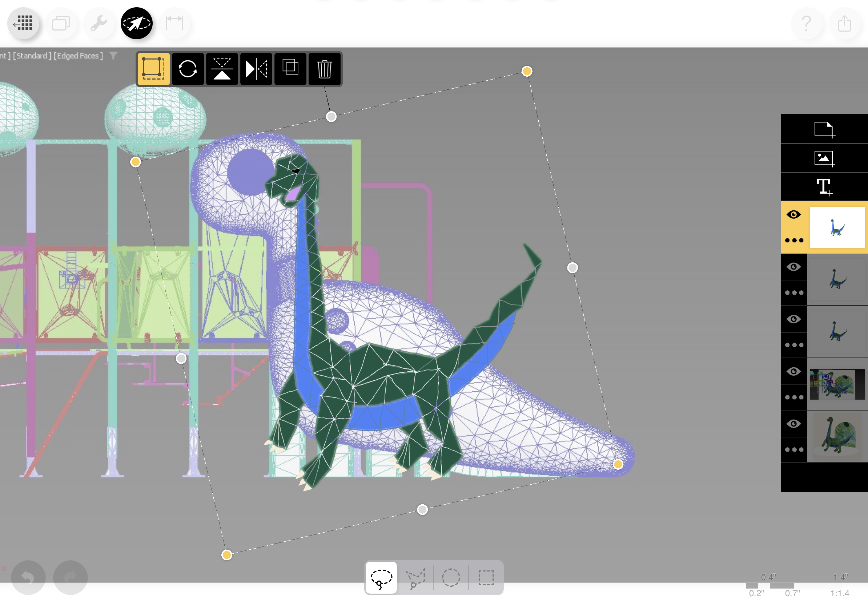Image resolution: width=868 pixels, height=606 pixels.
Task: Select the third layer thumbnail
Action: [837, 332]
